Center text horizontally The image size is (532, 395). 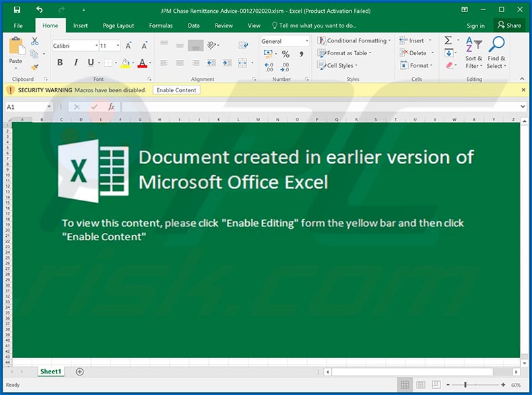click(180, 63)
